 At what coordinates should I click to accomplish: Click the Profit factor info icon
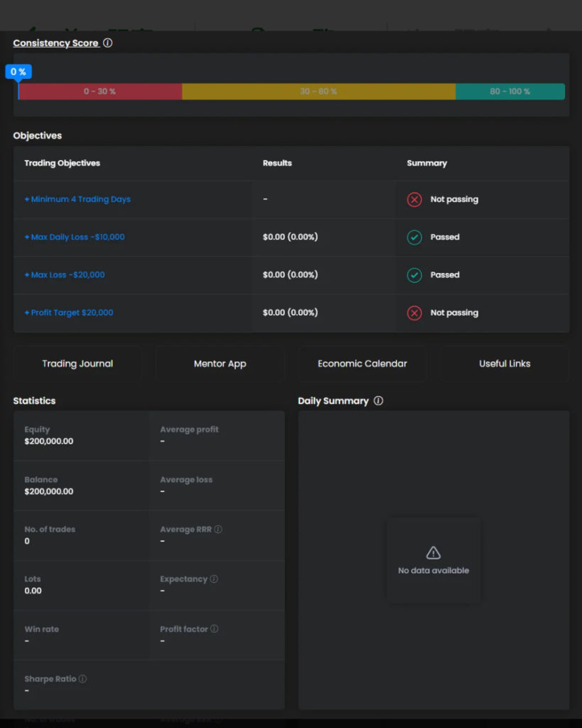[215, 629]
